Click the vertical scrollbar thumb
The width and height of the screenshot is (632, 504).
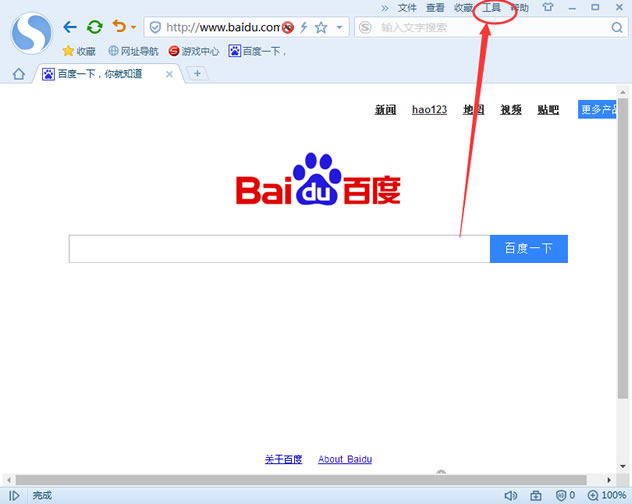point(623,248)
